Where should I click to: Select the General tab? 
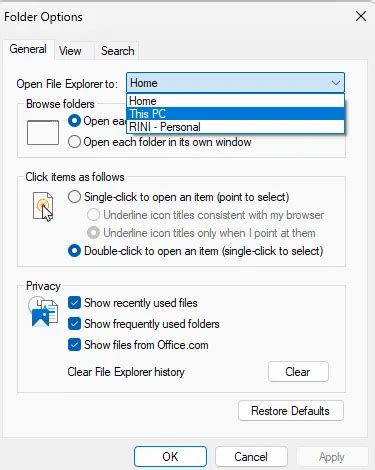coord(28,49)
